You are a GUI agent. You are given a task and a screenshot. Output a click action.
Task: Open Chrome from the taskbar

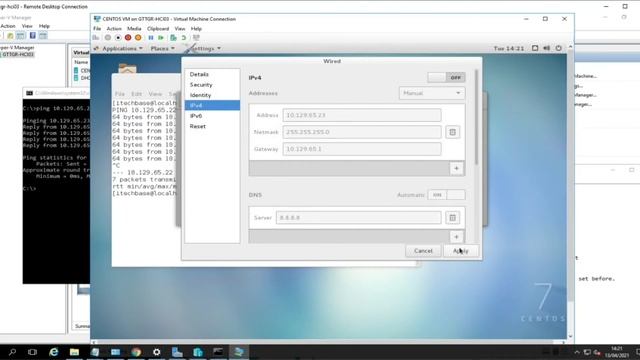(136, 352)
